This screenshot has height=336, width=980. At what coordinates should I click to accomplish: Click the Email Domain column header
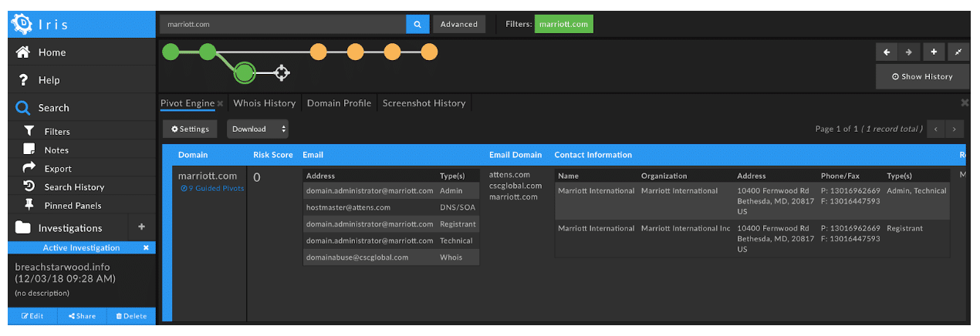point(515,155)
